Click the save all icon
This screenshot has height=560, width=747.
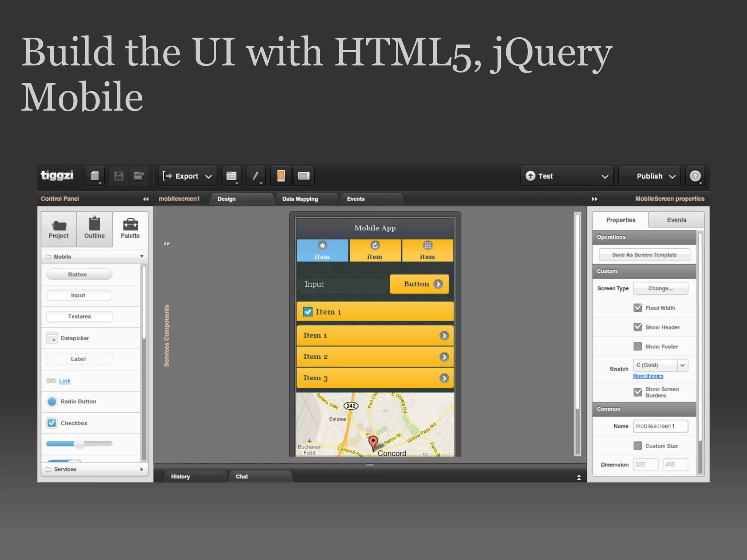coord(138,176)
